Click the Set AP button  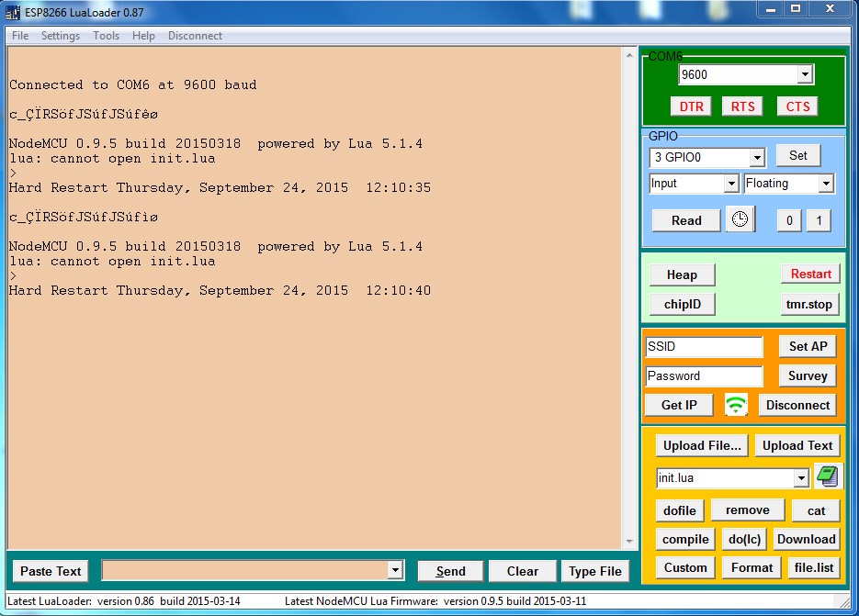click(808, 346)
